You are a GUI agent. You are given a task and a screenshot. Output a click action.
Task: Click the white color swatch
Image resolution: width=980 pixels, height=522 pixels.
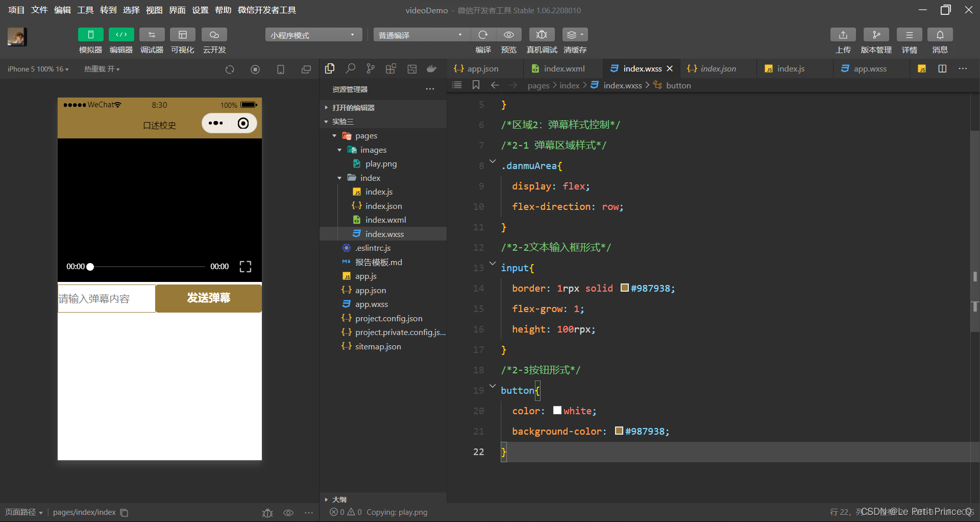[x=557, y=410]
